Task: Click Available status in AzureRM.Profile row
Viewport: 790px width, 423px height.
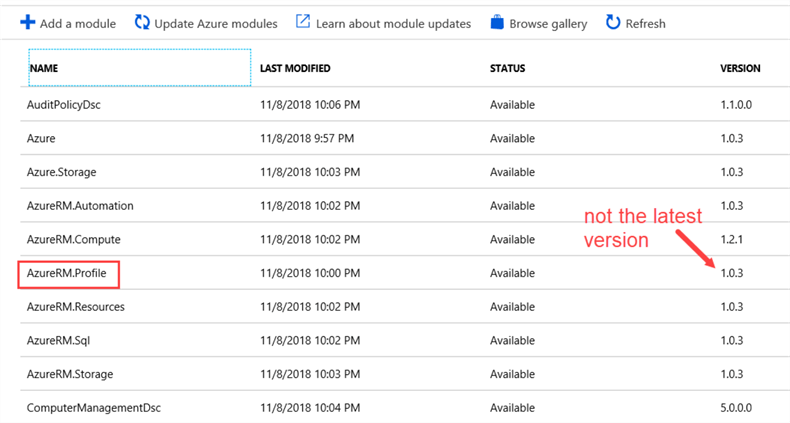Action: [x=512, y=273]
